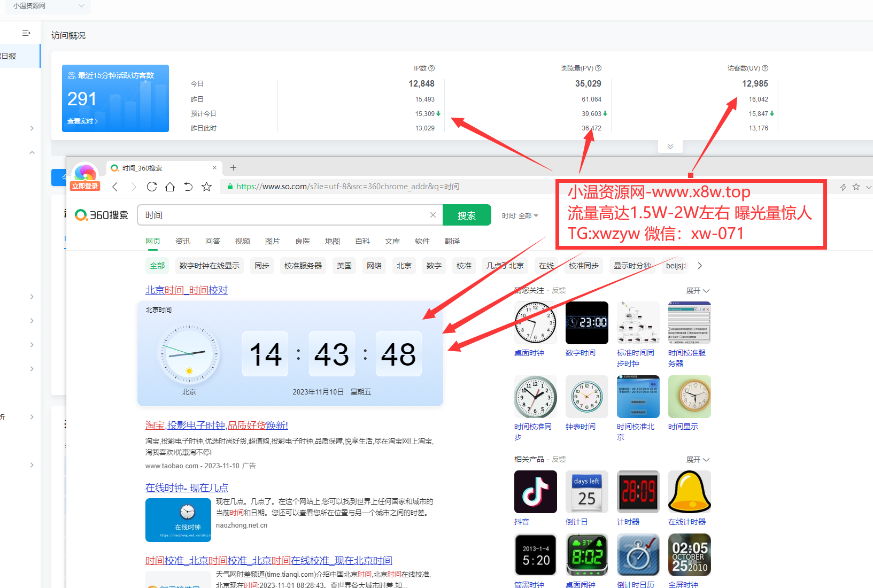
Task: Open 时间校准_北京时间校准 result link
Action: click(269, 561)
